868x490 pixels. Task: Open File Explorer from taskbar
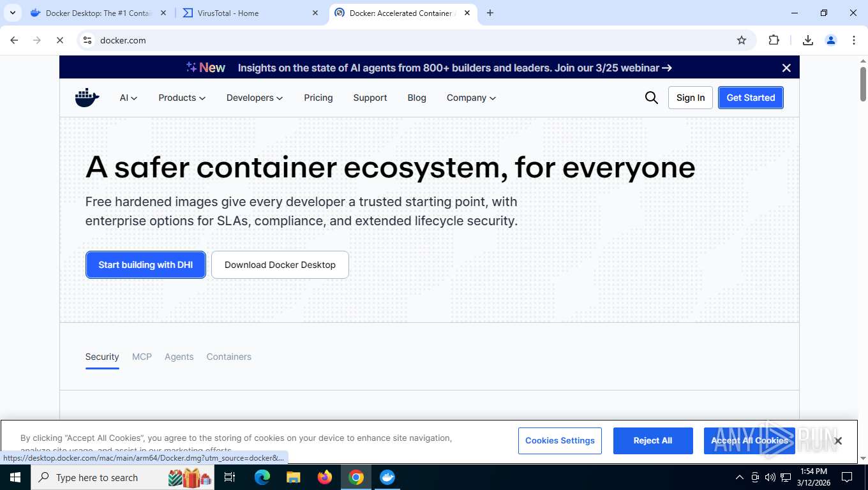click(x=294, y=477)
